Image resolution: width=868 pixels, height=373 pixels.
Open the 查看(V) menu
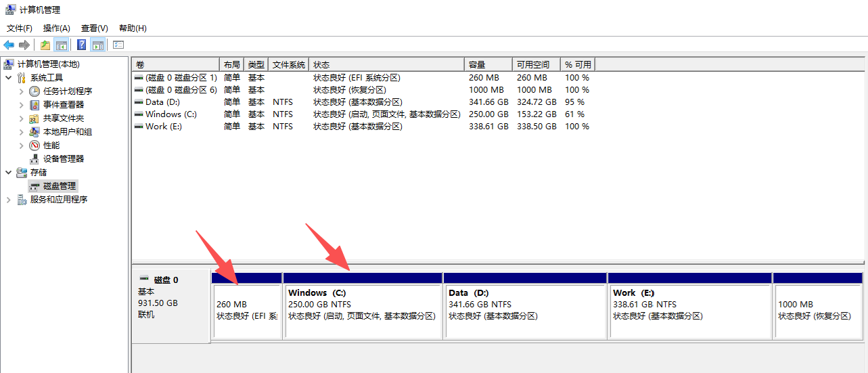coord(94,28)
